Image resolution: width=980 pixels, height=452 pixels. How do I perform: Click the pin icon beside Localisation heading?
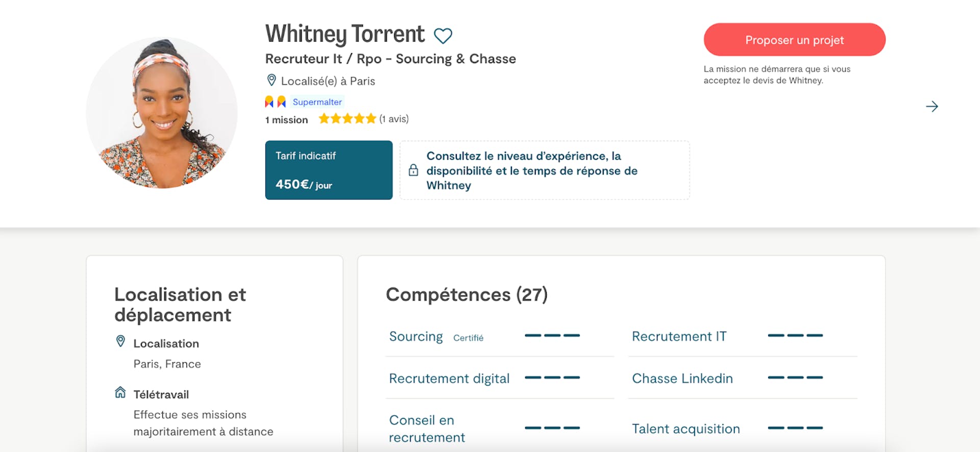pyautogui.click(x=120, y=341)
